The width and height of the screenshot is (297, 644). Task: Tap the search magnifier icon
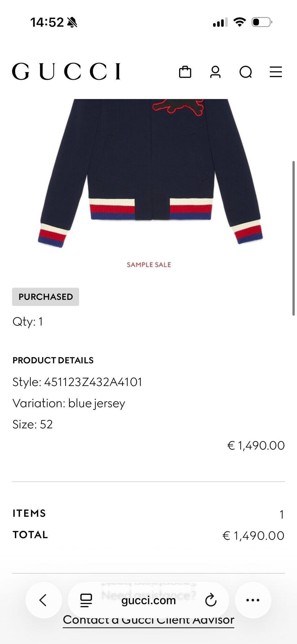coord(246,72)
